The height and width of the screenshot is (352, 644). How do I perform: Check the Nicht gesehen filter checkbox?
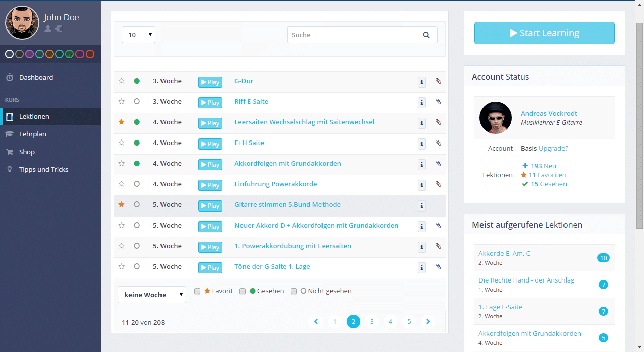[x=294, y=291]
